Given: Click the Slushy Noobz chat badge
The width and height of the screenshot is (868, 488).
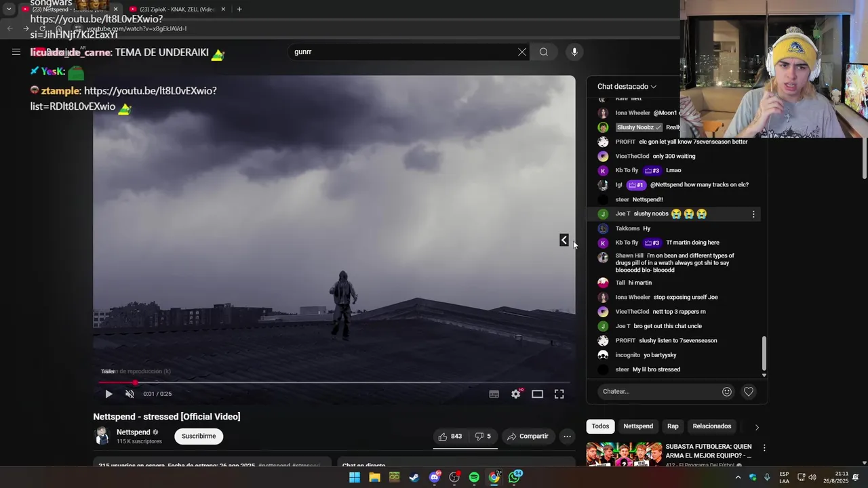Looking at the screenshot, I should point(639,127).
